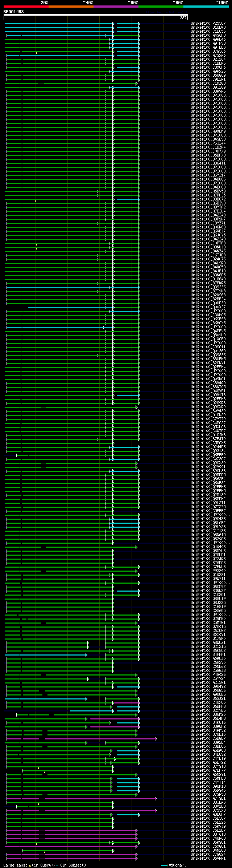The image size is (232, 868).
Task: Click the red 20% identity legend bar
Action: [26, 7]
